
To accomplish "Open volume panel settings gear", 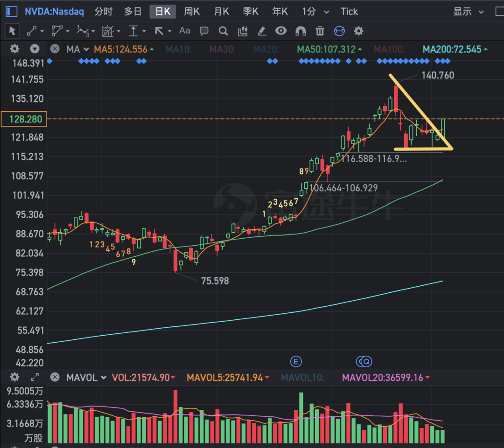I will 14,377.
